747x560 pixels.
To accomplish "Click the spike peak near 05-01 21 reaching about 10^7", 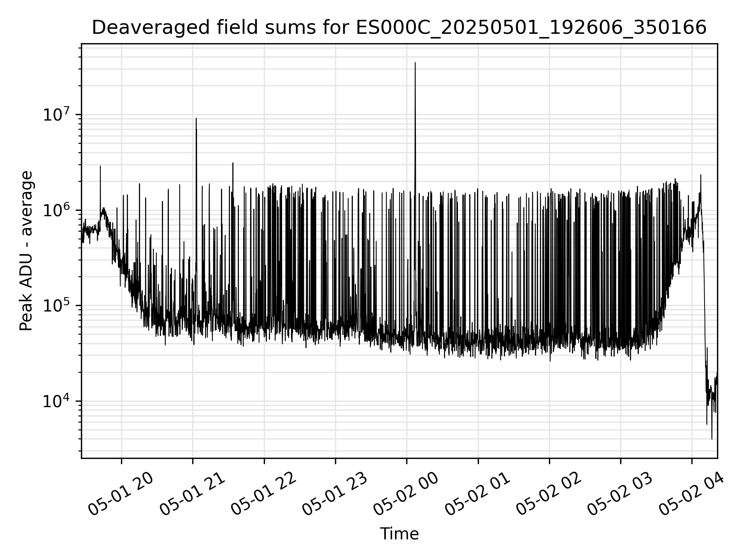I will coord(196,118).
